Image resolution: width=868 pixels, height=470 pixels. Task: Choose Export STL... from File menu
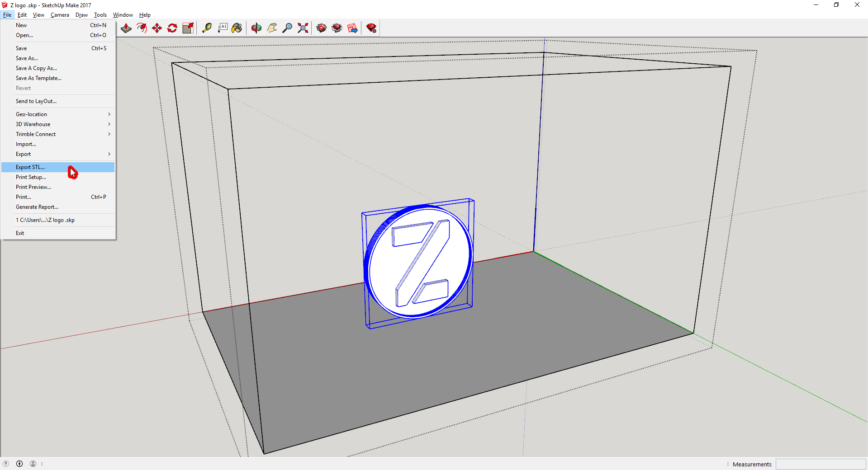click(30, 167)
